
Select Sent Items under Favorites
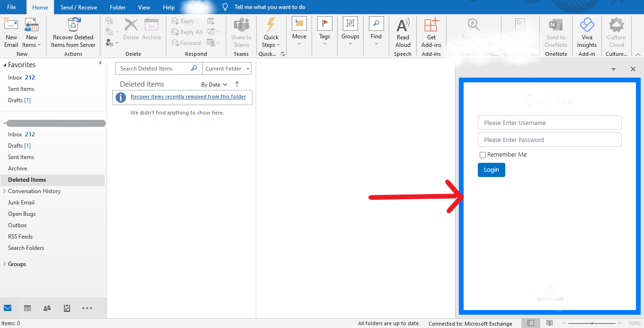click(21, 89)
